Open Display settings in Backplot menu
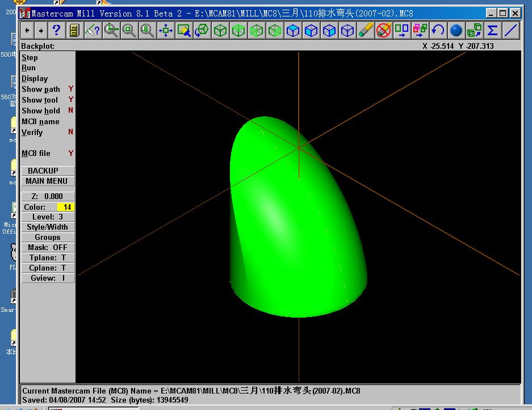532x410 pixels. pyautogui.click(x=35, y=79)
